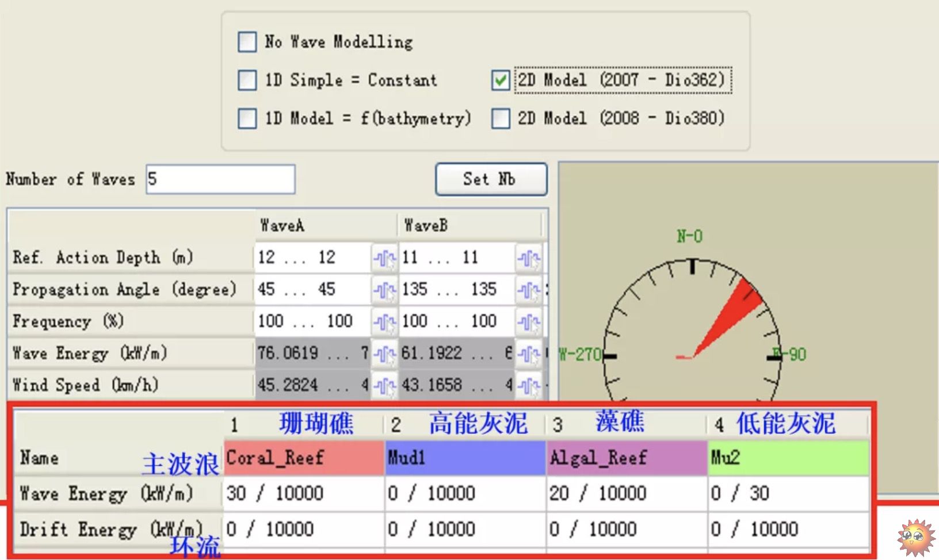Edit Mud1 Drift Energy 0 / 10000
The height and width of the screenshot is (560, 939).
click(465, 530)
